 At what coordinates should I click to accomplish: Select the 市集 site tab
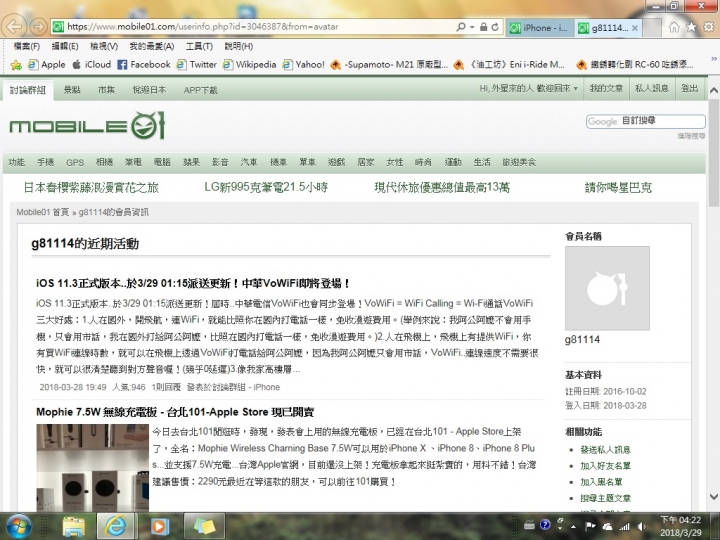[106, 90]
